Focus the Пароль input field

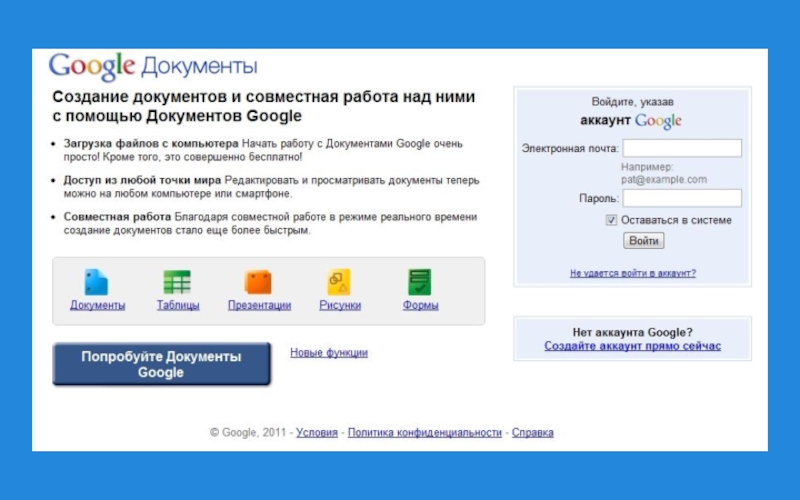point(682,198)
